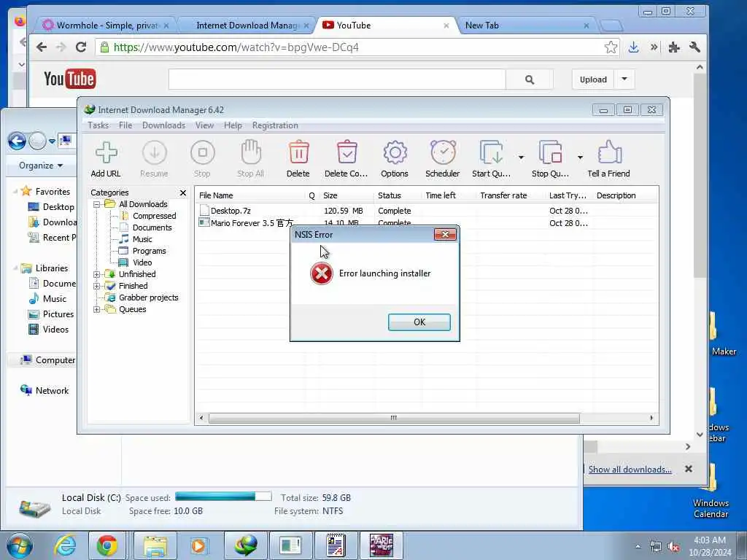Viewport: 747px width, 560px height.
Task: Click browser back arrow button
Action: (42, 47)
